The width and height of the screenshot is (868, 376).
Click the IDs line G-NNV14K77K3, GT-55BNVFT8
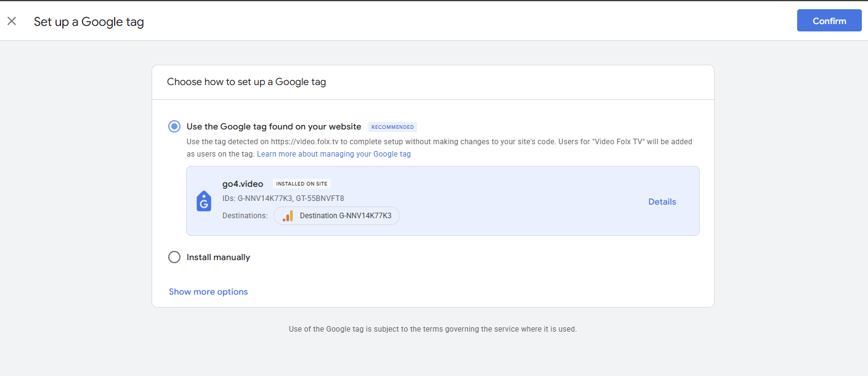coord(283,198)
